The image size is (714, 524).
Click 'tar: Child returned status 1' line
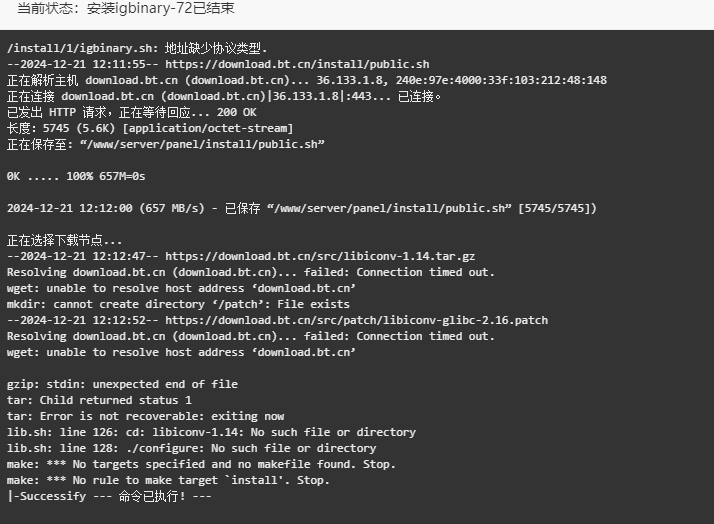pos(99,400)
